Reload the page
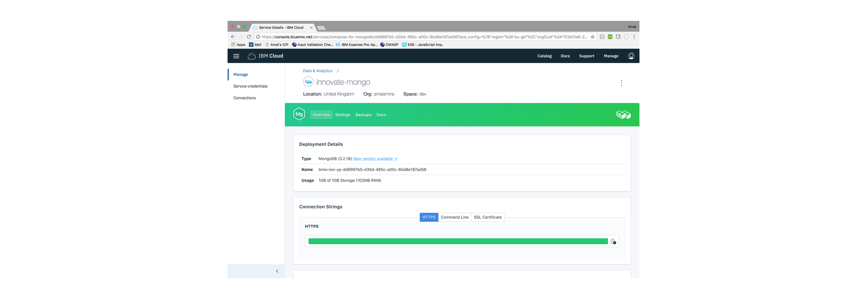The height and width of the screenshot is (299, 868). [x=249, y=36]
